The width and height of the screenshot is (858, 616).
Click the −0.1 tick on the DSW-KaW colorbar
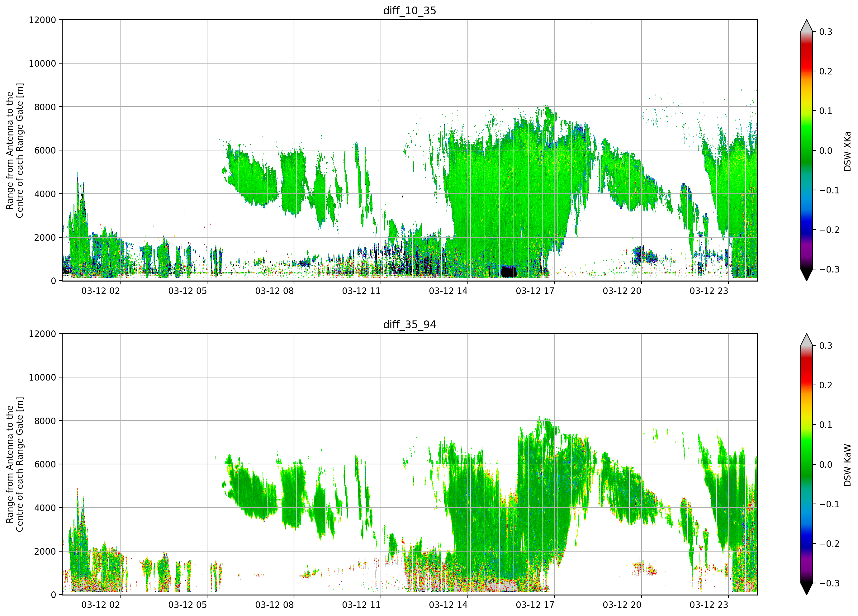click(x=829, y=505)
